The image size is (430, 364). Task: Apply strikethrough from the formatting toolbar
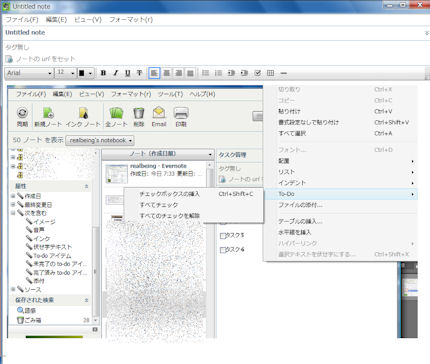139,73
